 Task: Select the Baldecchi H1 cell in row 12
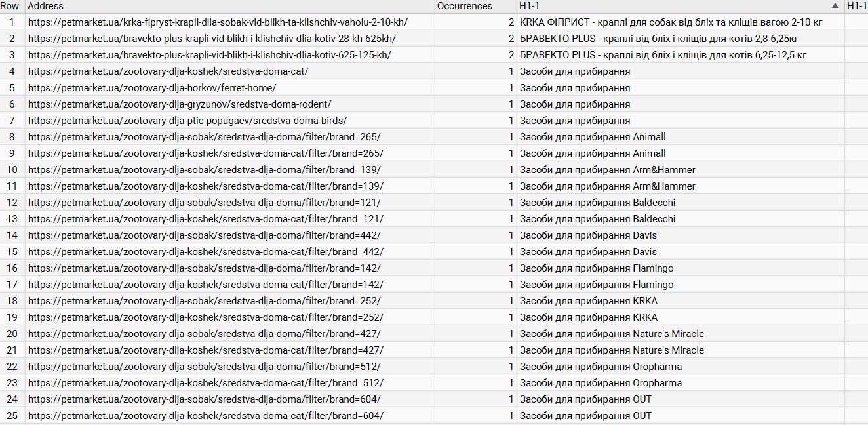tap(681, 202)
